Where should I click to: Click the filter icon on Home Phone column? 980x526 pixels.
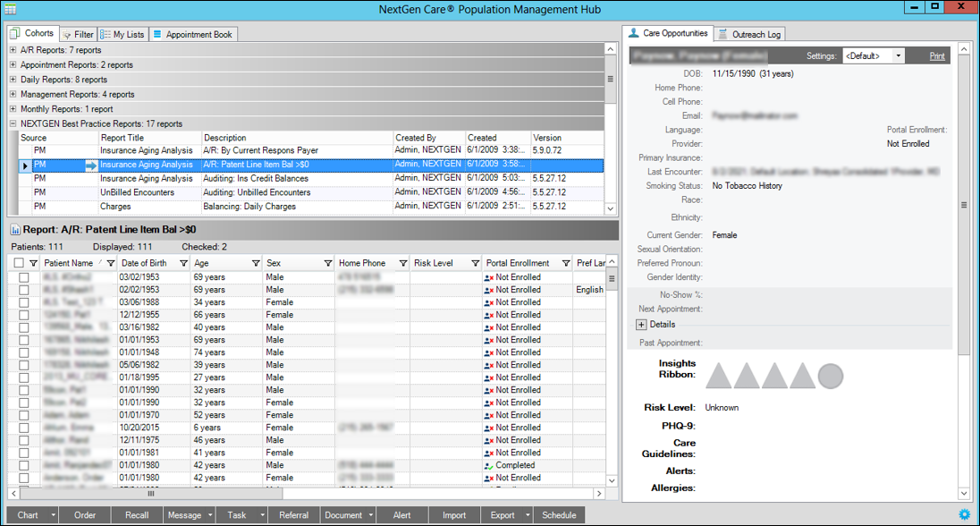pyautogui.click(x=403, y=263)
